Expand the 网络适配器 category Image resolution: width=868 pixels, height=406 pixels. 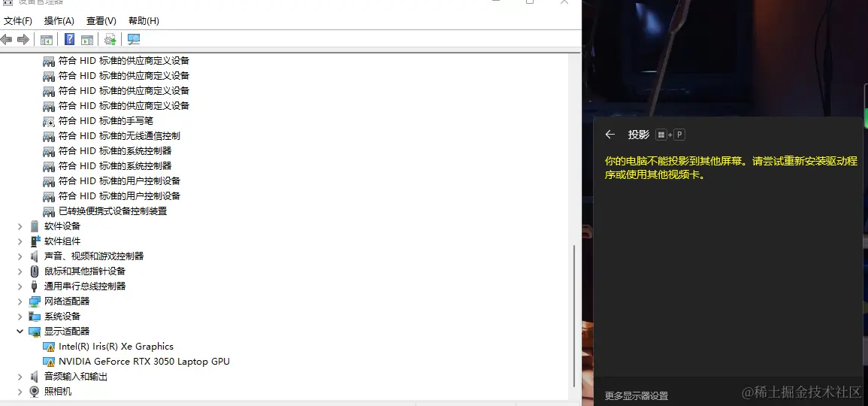coord(20,301)
